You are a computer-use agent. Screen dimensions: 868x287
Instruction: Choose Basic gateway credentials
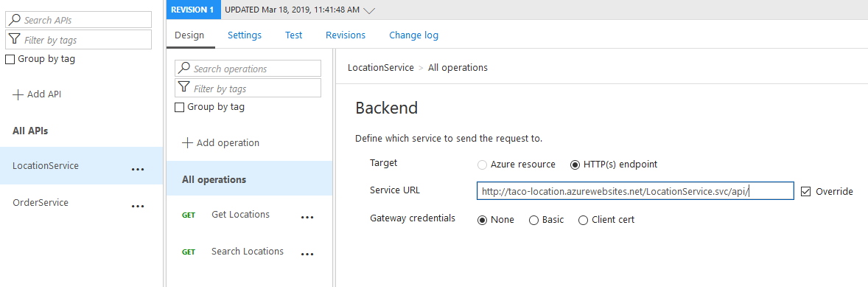(x=533, y=220)
